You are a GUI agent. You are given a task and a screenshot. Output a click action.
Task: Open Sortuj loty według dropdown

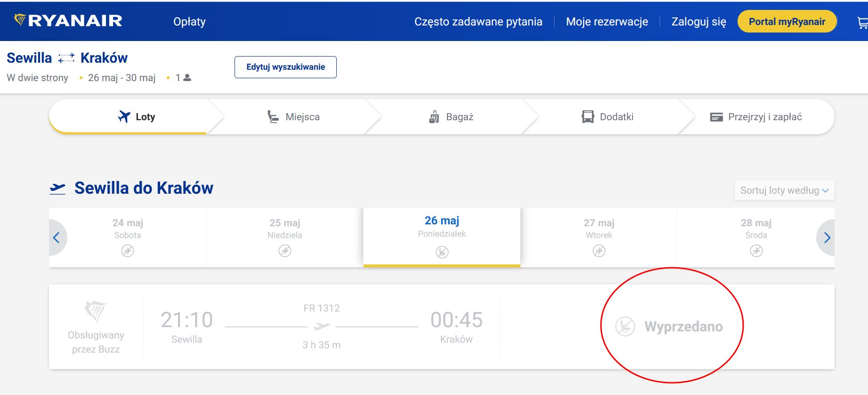[x=784, y=190]
